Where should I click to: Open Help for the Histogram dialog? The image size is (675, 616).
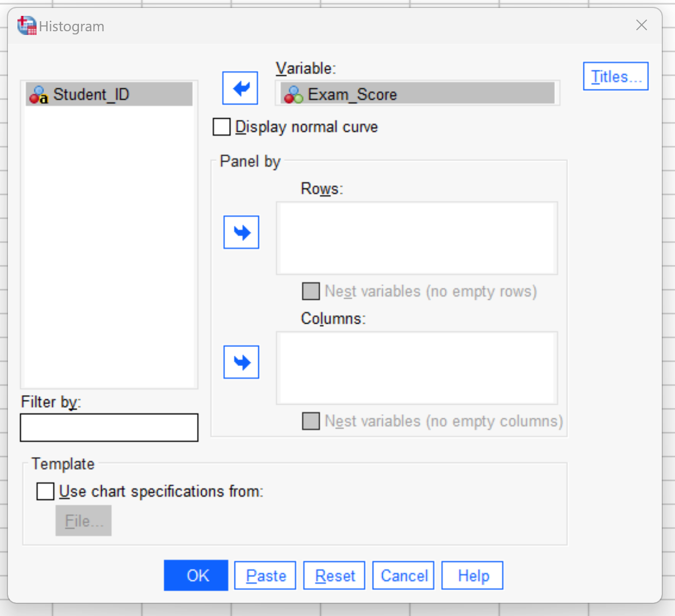click(x=472, y=576)
